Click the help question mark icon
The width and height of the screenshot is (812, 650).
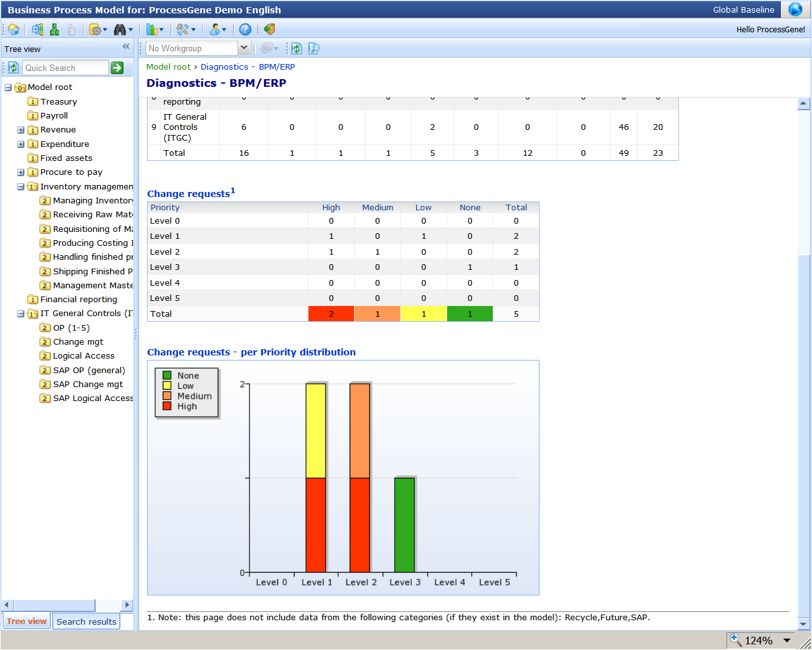pyautogui.click(x=245, y=30)
